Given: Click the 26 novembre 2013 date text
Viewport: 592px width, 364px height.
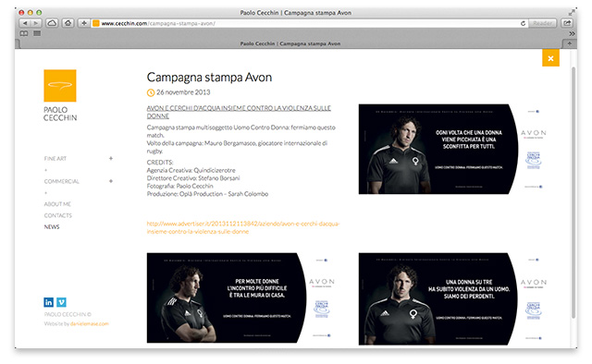Looking at the screenshot, I should tap(183, 92).
